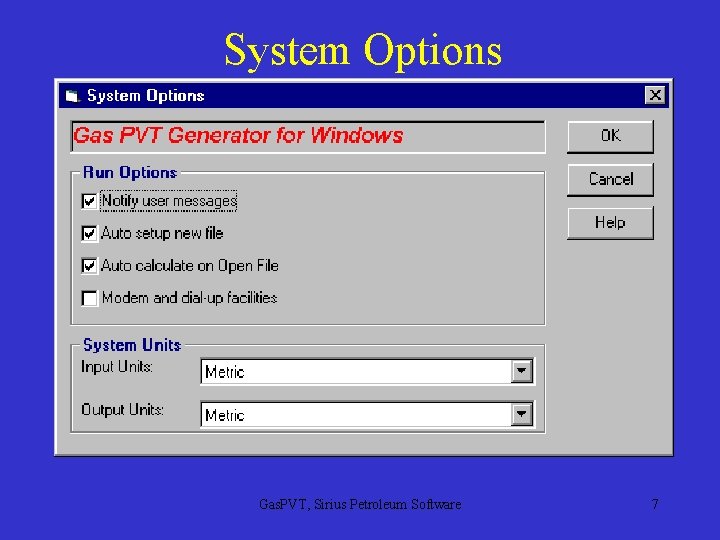Click the Gas PVT Generator for Windows banner
Viewport: 720px width, 540px height.
pyautogui.click(x=308, y=136)
